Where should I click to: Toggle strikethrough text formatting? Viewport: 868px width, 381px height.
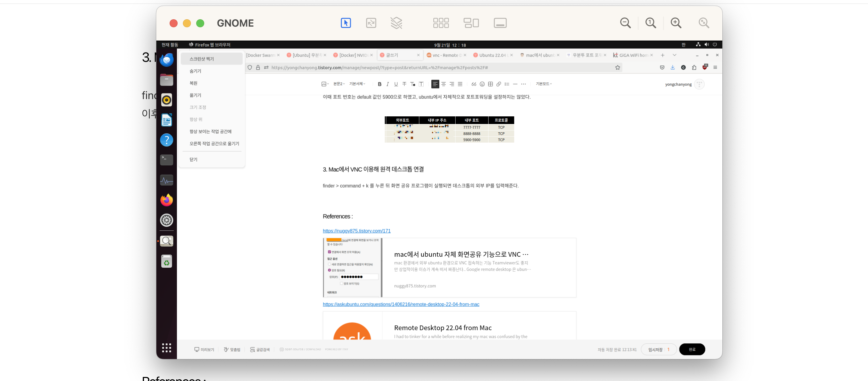coord(404,84)
